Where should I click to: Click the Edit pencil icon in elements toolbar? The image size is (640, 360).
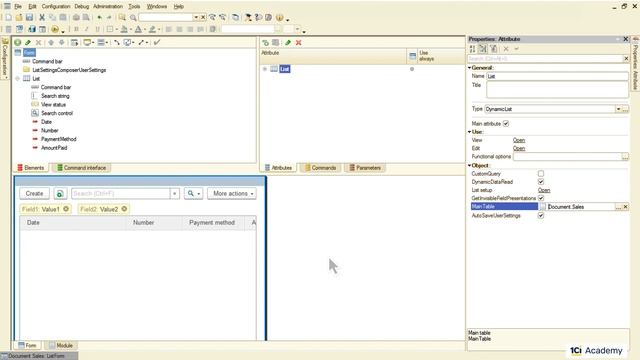pyautogui.click(x=28, y=42)
